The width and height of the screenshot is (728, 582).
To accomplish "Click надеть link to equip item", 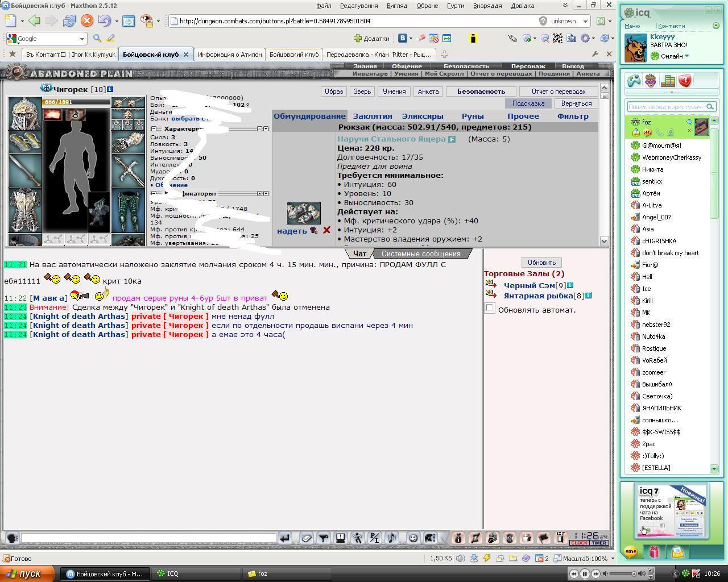I will click(292, 231).
